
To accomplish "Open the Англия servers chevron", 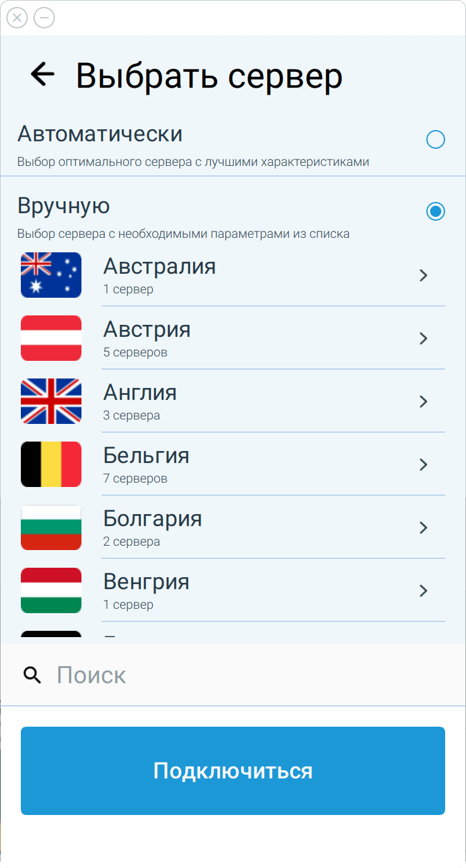I will (423, 401).
